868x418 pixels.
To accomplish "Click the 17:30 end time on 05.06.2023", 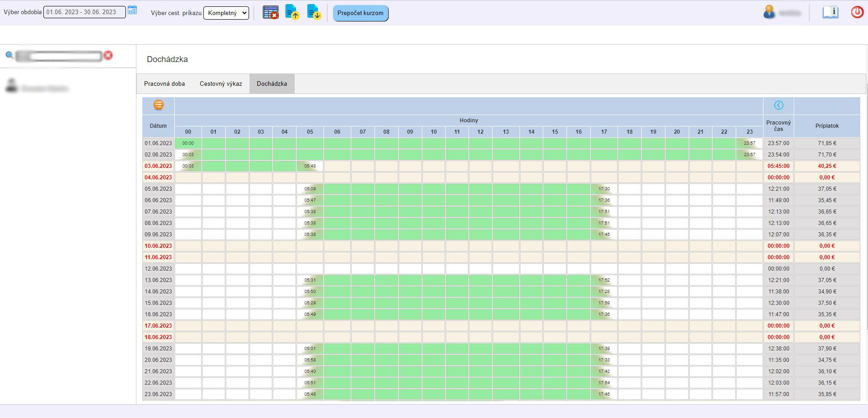I will [604, 189].
